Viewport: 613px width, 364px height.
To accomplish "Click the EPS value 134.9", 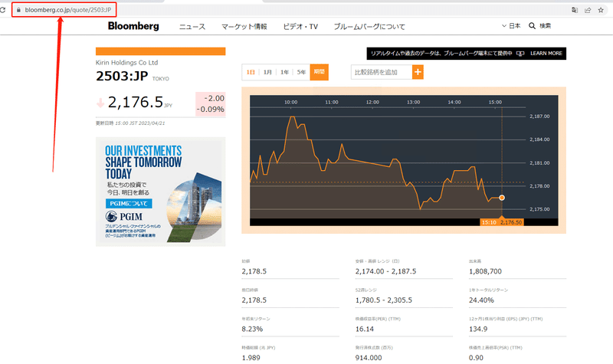I will point(478,330).
